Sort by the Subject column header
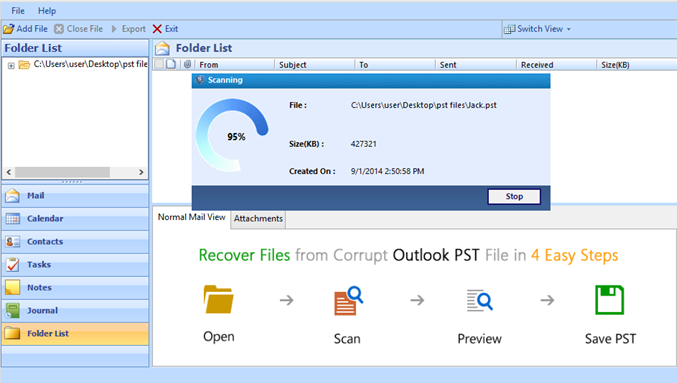The width and height of the screenshot is (677, 383). coord(314,65)
